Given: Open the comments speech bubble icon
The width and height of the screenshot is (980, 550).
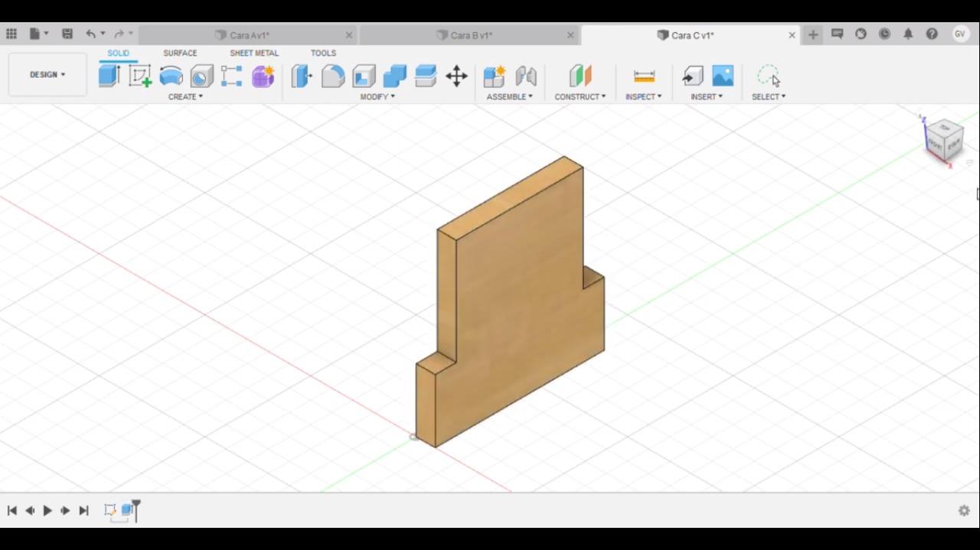Looking at the screenshot, I should [x=837, y=34].
